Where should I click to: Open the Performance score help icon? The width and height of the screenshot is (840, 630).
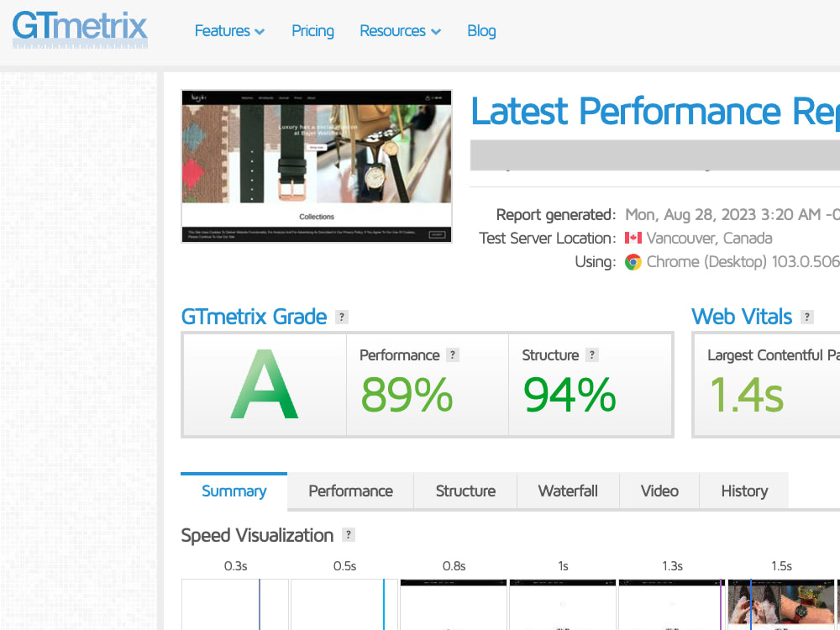pos(453,355)
